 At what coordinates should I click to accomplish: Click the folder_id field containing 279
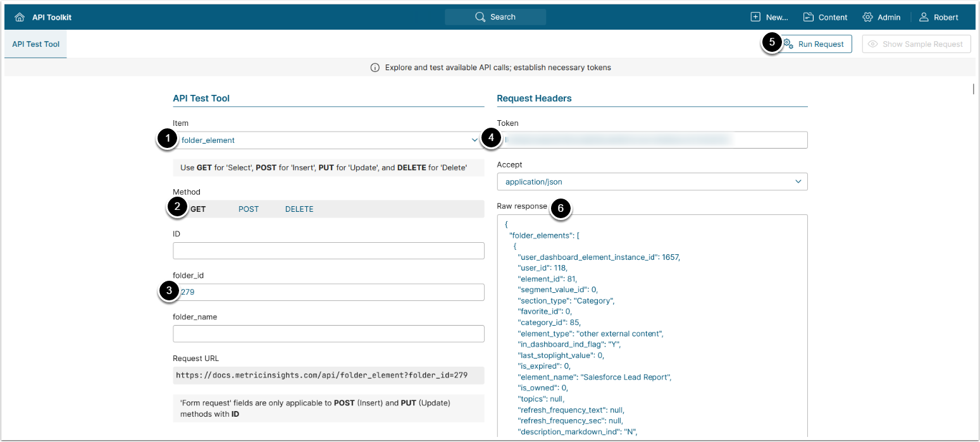coord(328,292)
